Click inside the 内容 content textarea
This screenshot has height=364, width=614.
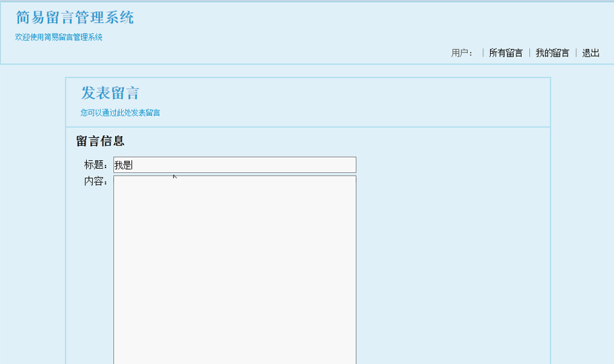234,270
